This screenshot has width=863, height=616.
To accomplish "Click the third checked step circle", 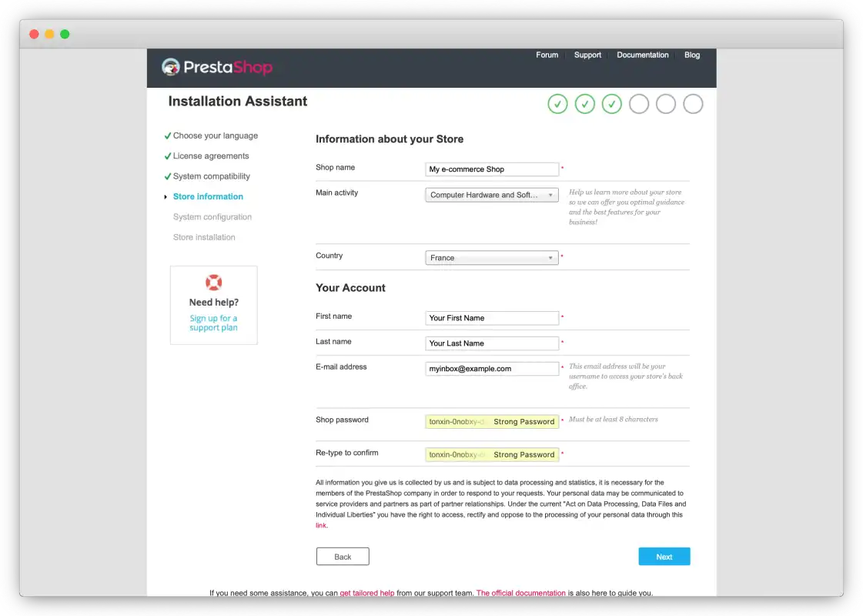I will (x=611, y=104).
